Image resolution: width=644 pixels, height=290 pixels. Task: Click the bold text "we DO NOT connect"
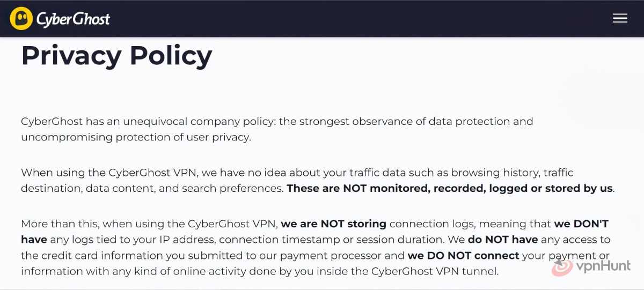tap(463, 256)
